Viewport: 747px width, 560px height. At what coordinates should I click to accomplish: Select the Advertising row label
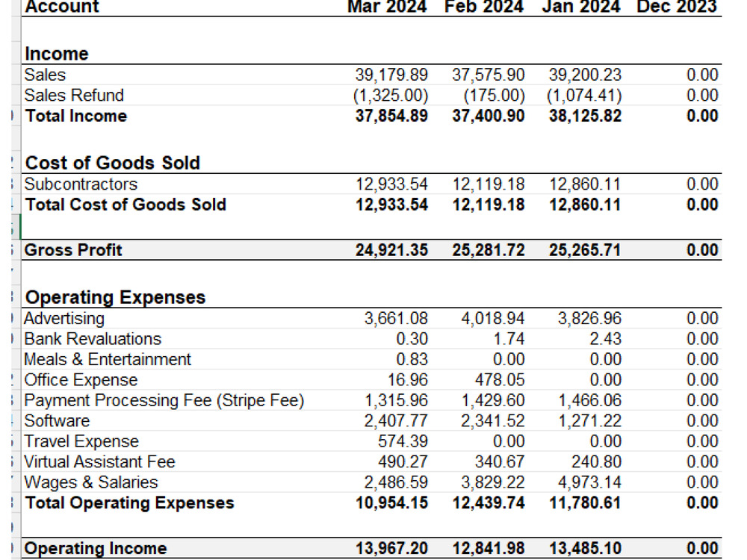64,318
